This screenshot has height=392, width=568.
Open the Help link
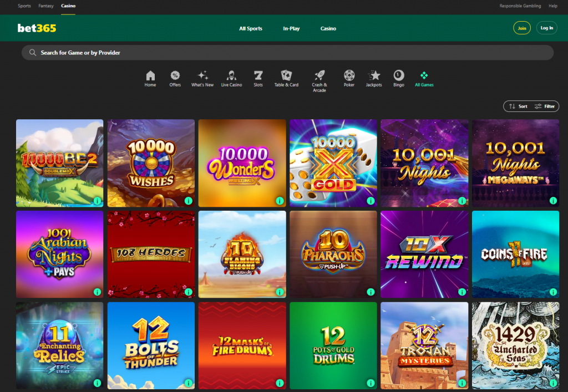[553, 6]
